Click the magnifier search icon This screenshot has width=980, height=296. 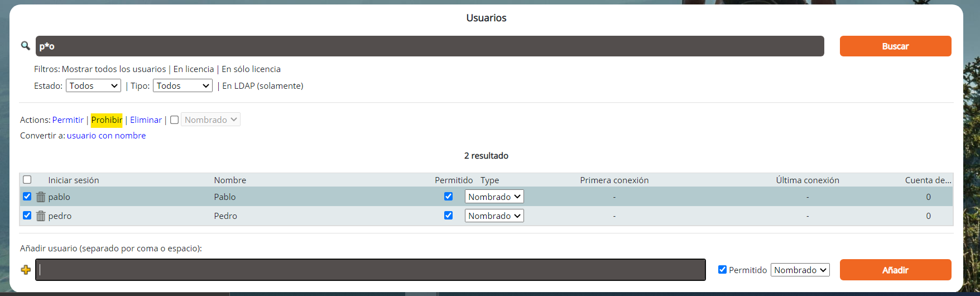pyautogui.click(x=25, y=46)
